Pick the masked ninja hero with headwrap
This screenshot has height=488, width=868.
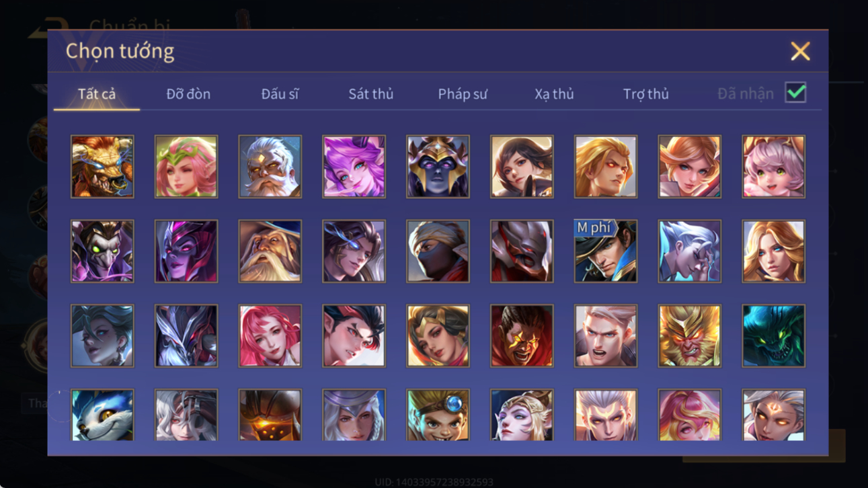[438, 251]
